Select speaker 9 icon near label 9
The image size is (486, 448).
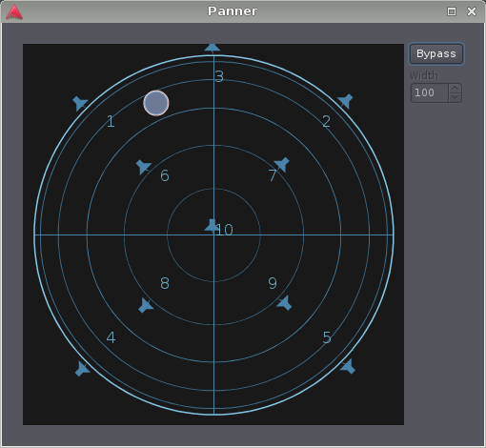(x=284, y=303)
